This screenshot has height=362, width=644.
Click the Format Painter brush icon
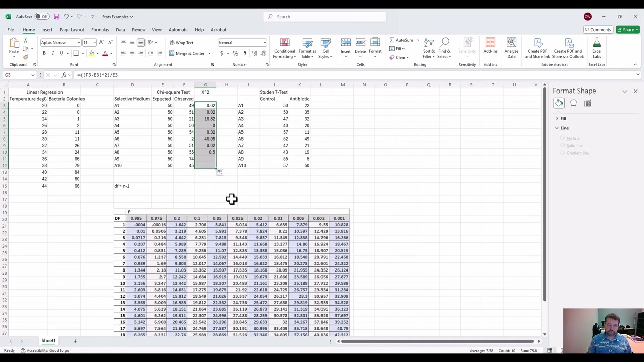[x=26, y=57]
